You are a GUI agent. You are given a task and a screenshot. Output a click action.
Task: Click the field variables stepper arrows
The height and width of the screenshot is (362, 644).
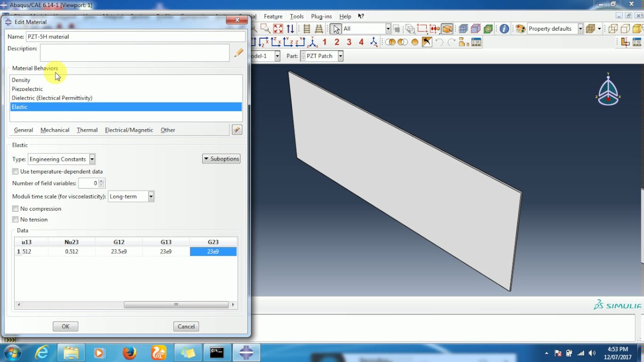(x=102, y=183)
